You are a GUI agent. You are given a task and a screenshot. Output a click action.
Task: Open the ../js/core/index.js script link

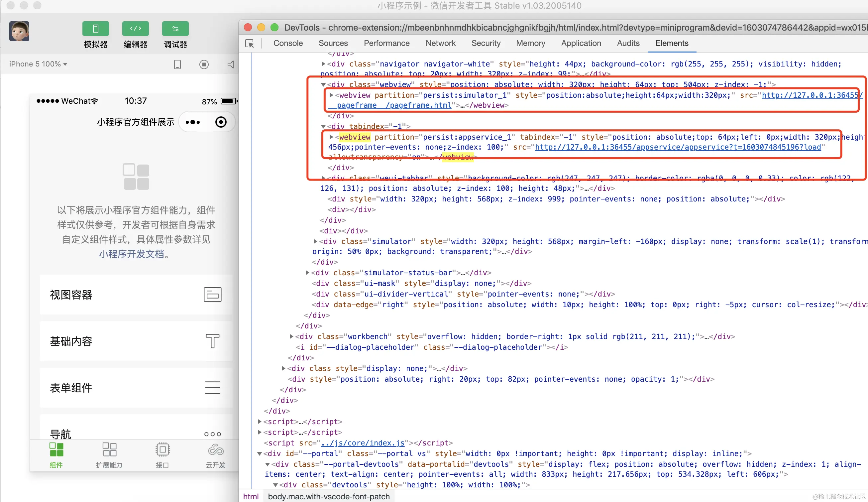tap(362, 443)
